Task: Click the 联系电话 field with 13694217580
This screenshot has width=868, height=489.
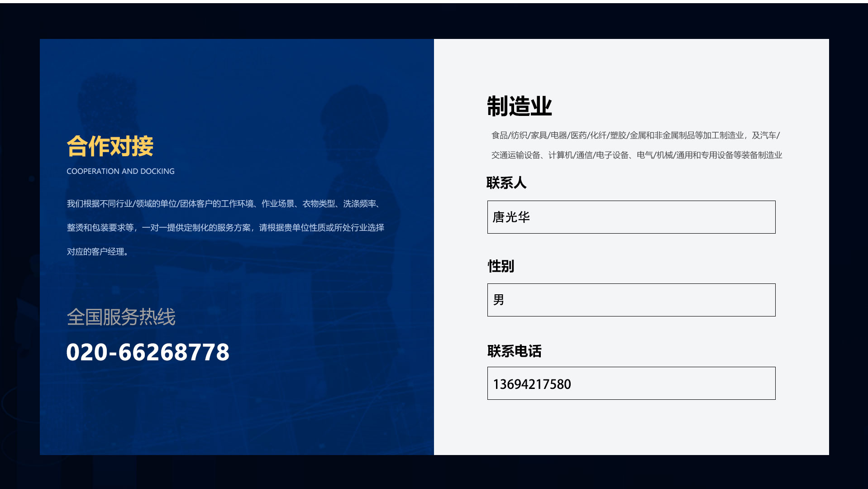Action: click(x=631, y=383)
